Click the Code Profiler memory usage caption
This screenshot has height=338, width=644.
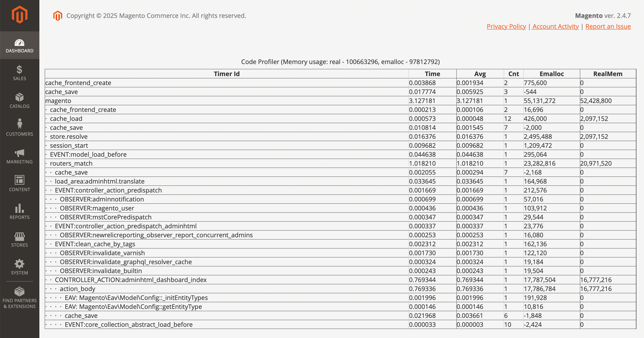pyautogui.click(x=340, y=62)
